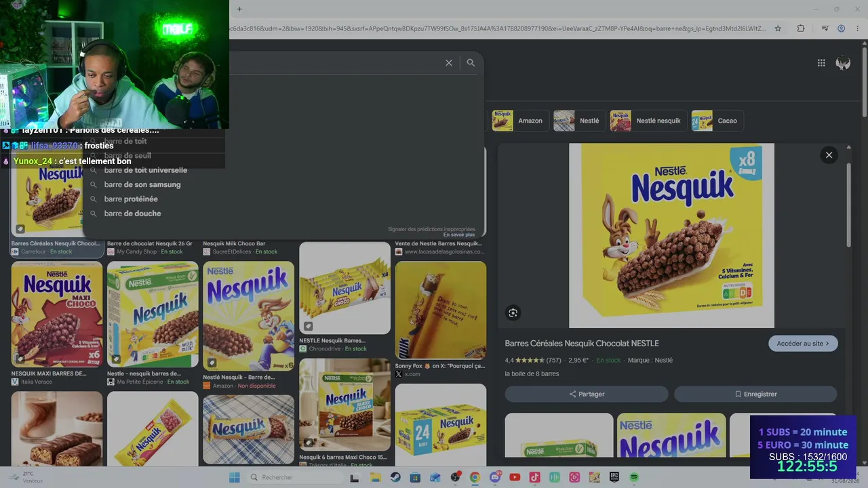
Task: Open File Explorer from the taskbar
Action: pyautogui.click(x=375, y=477)
